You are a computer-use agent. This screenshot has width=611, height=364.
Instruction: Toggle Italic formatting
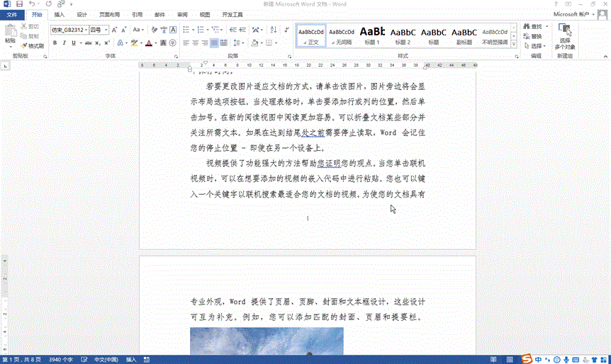coord(64,43)
